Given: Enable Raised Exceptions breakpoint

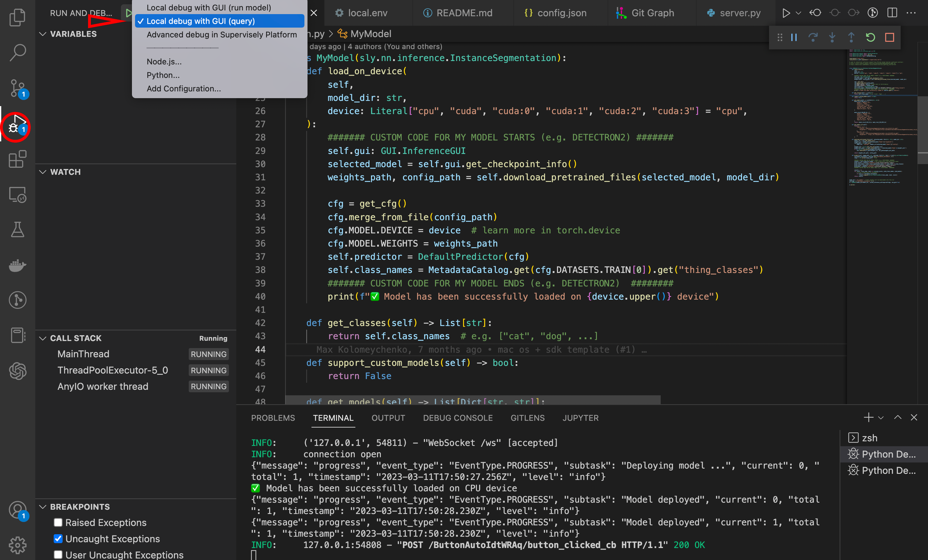Looking at the screenshot, I should [x=58, y=522].
